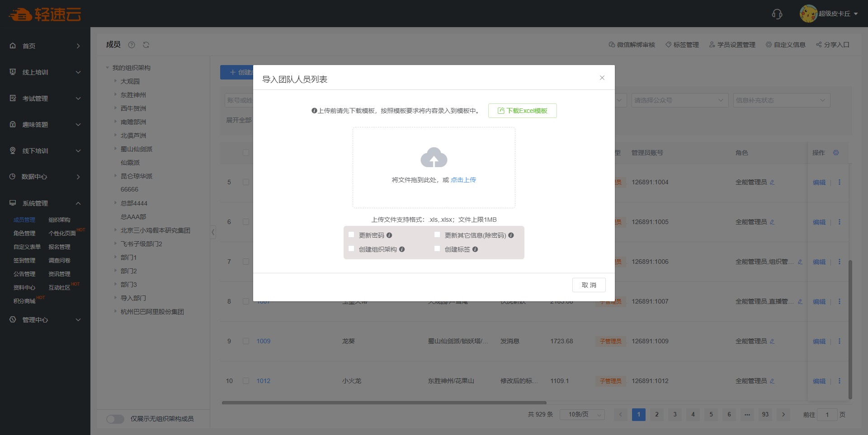Click the cloud upload icon
Viewport: 868px width, 435px height.
coord(434,158)
